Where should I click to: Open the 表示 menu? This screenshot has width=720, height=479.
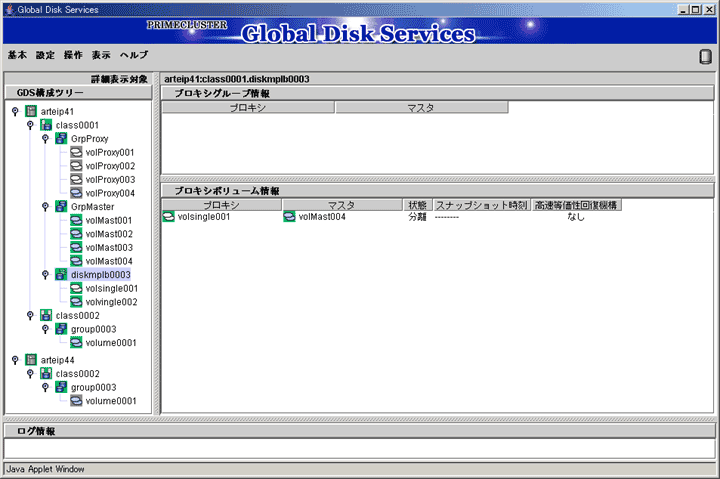(x=101, y=55)
